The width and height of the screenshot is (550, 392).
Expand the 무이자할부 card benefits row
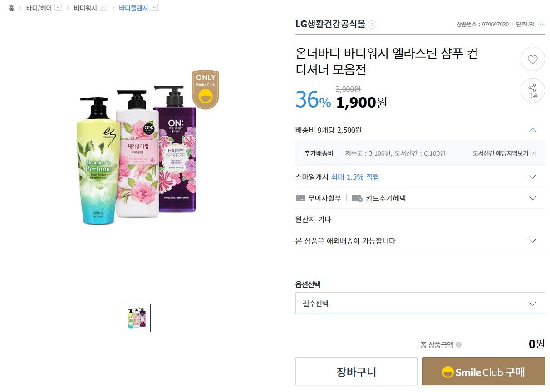pyautogui.click(x=533, y=198)
